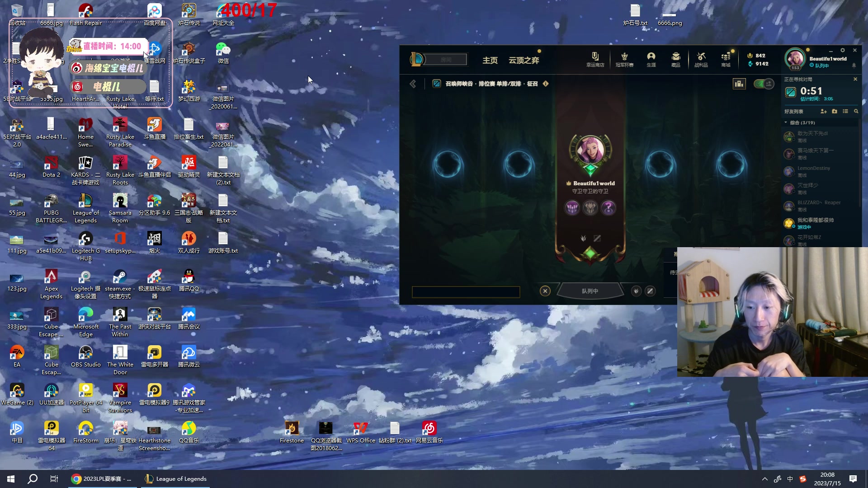
Task: Open Microsoft Edge desktop icon
Action: pyautogui.click(x=85, y=322)
